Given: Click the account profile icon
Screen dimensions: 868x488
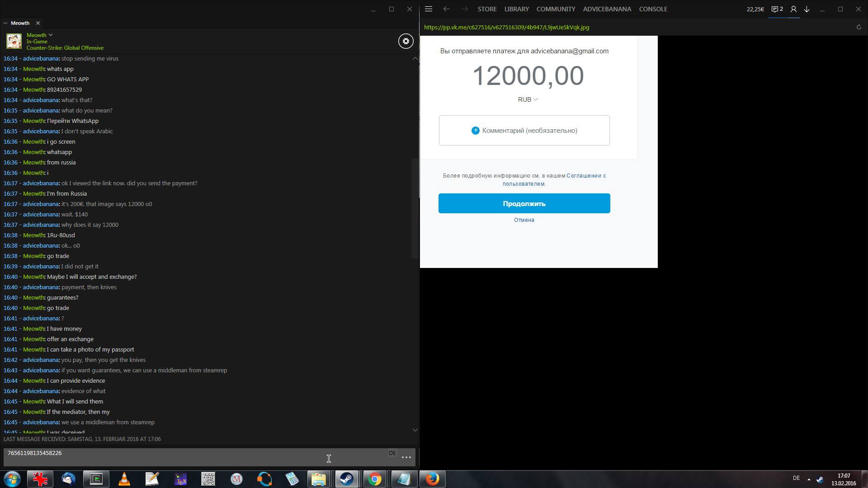Looking at the screenshot, I should (x=793, y=9).
